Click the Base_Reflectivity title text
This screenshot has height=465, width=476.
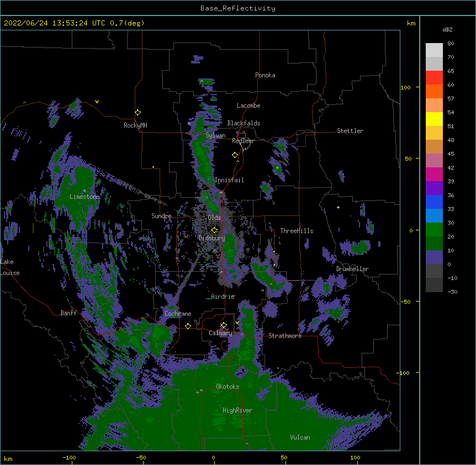(x=238, y=8)
